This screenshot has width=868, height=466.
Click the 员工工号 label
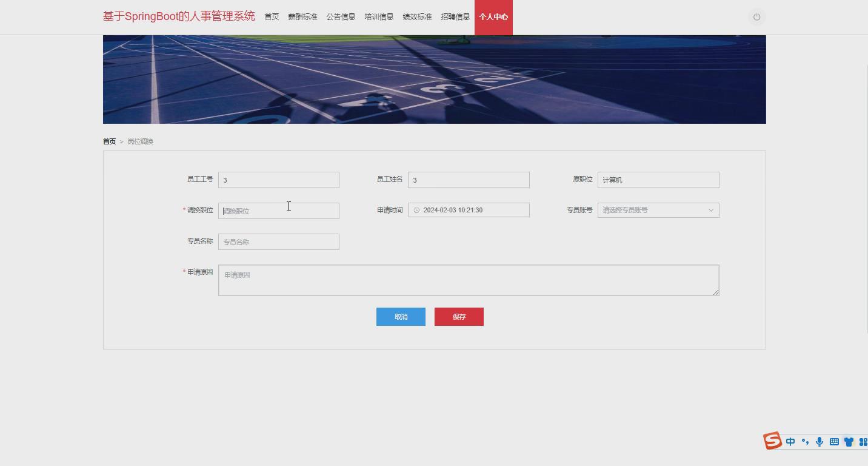coord(200,180)
